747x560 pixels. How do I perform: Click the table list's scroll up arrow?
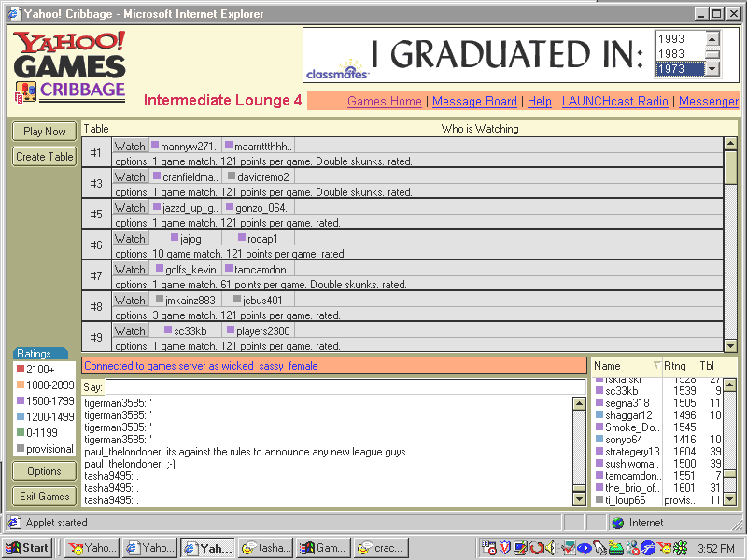pyautogui.click(x=730, y=144)
